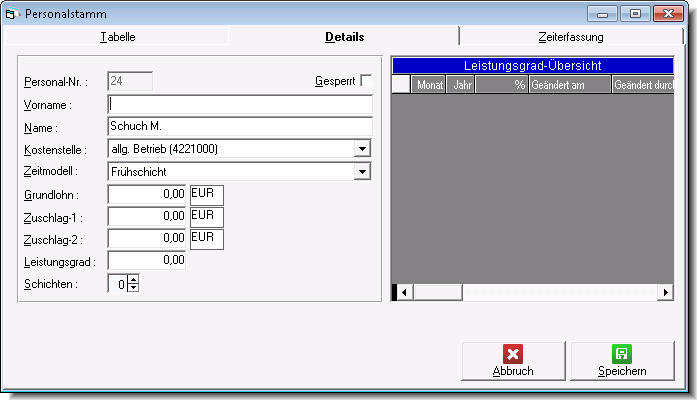The image size is (697, 400).
Task: Click the Personalstamm window title icon
Action: (x=12, y=14)
